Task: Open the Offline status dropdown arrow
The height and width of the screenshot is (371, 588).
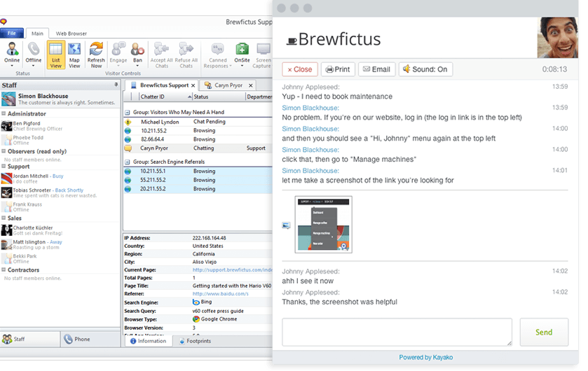Action: (x=34, y=66)
